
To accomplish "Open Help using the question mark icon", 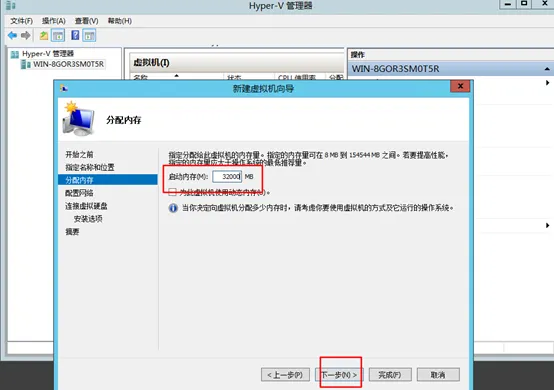I will pos(75,35).
